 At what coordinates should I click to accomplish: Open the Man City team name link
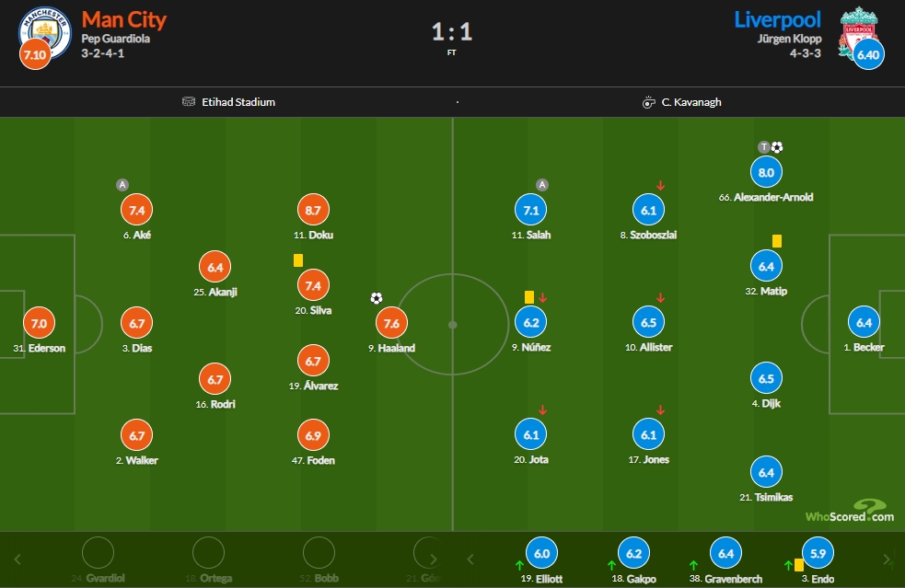click(x=124, y=19)
